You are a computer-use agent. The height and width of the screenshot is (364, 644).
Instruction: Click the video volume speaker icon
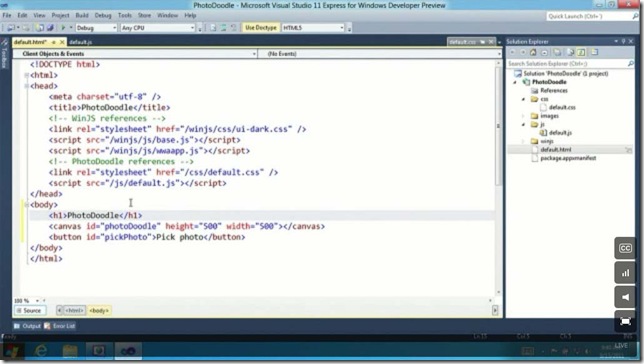625,297
